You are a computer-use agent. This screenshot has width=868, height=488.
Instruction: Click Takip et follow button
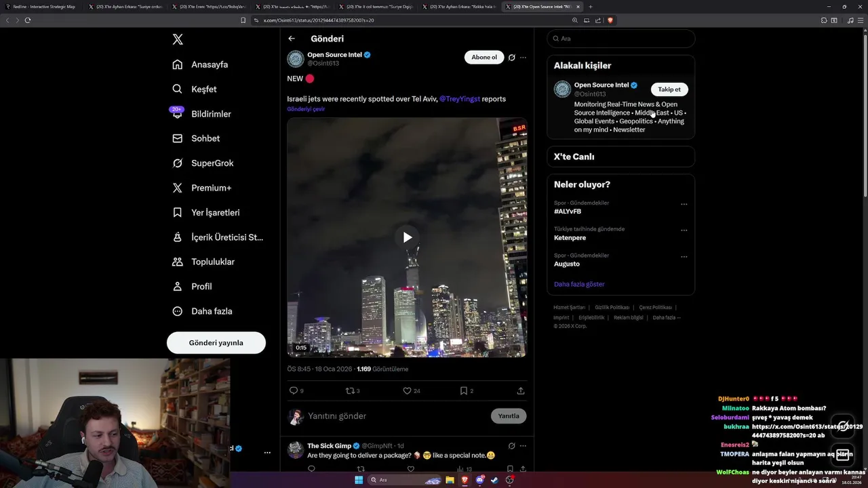[669, 89]
